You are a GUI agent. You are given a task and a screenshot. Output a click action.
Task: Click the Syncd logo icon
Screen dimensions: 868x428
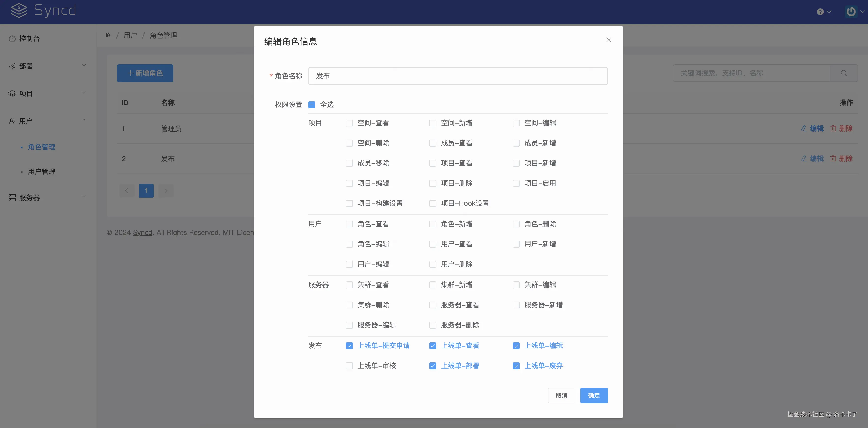[19, 11]
